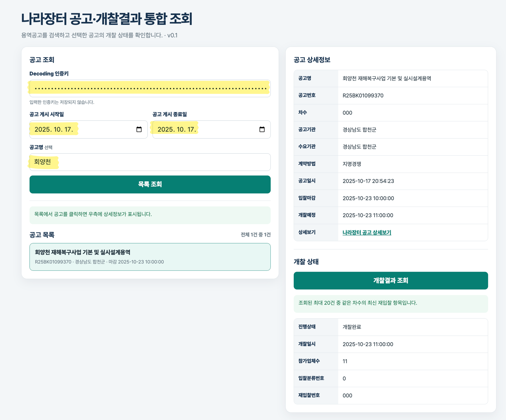Image resolution: width=506 pixels, height=420 pixels.
Task: Click the 개찰 상태 section heading
Action: click(306, 262)
